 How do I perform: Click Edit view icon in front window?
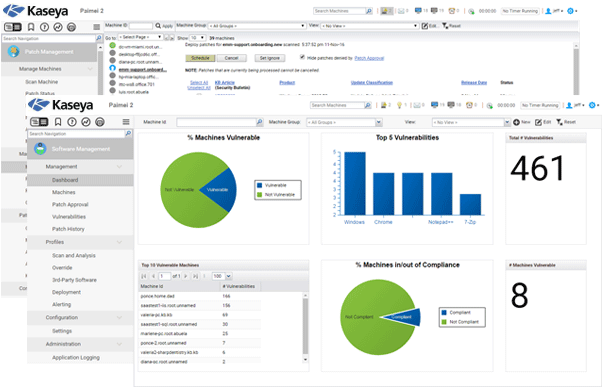point(538,122)
